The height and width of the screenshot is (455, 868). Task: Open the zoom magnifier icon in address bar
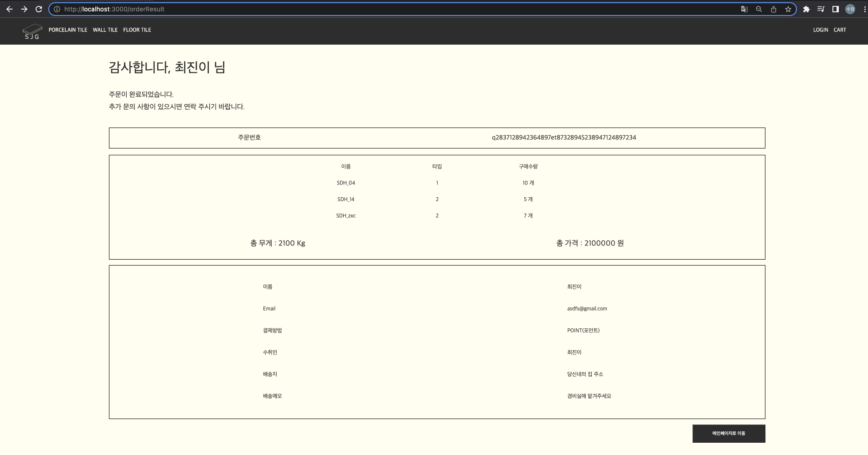click(x=759, y=9)
